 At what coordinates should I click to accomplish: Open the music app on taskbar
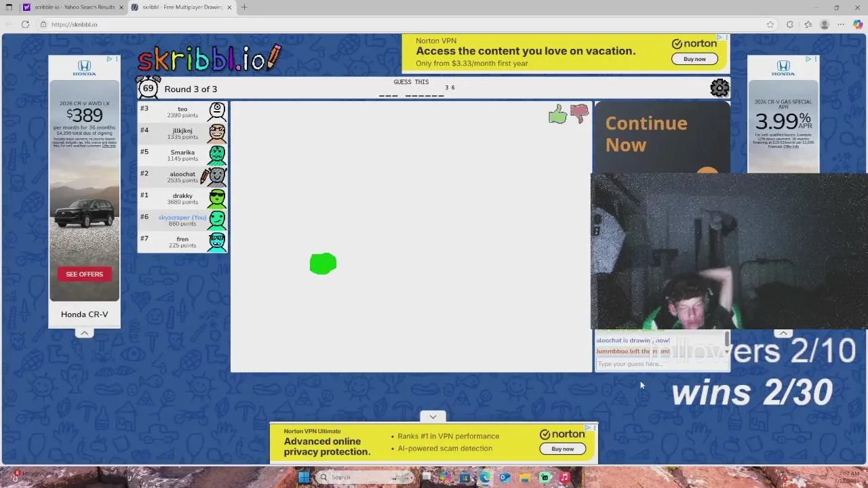pyautogui.click(x=564, y=477)
